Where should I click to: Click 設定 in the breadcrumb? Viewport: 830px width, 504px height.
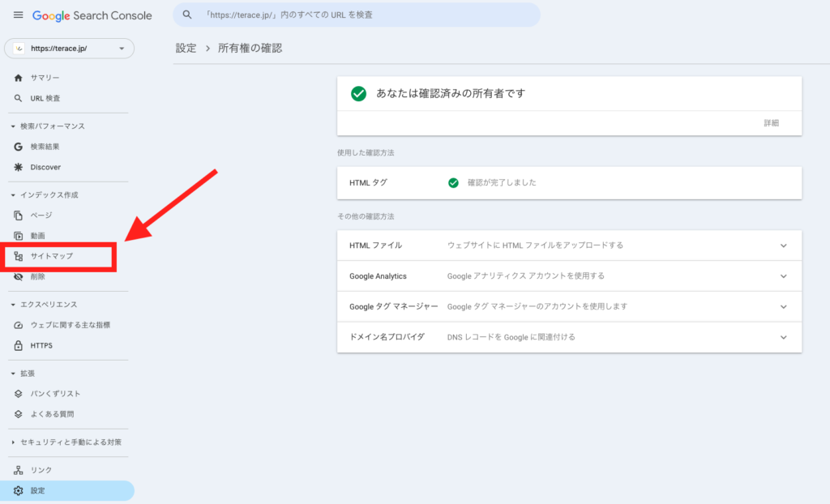(186, 48)
